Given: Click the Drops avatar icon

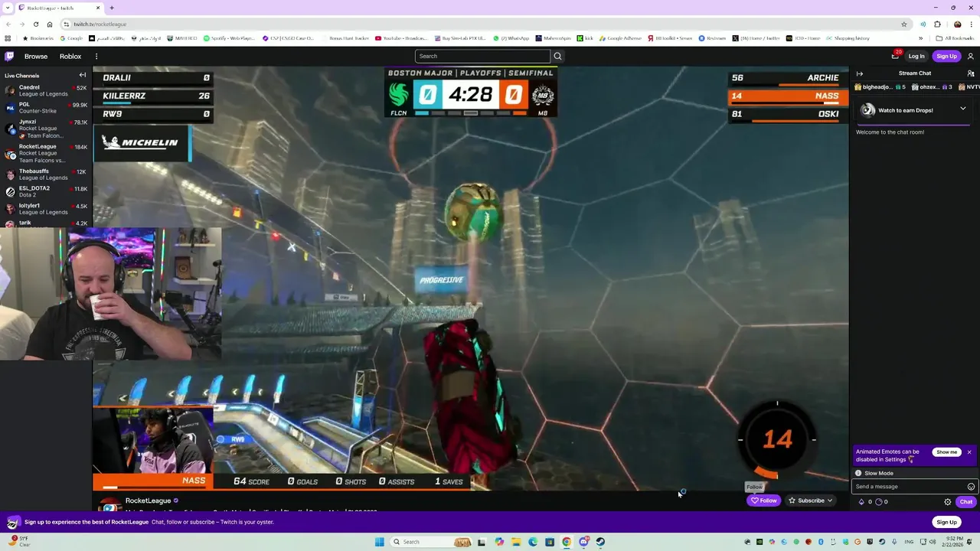Looking at the screenshot, I should 867,110.
